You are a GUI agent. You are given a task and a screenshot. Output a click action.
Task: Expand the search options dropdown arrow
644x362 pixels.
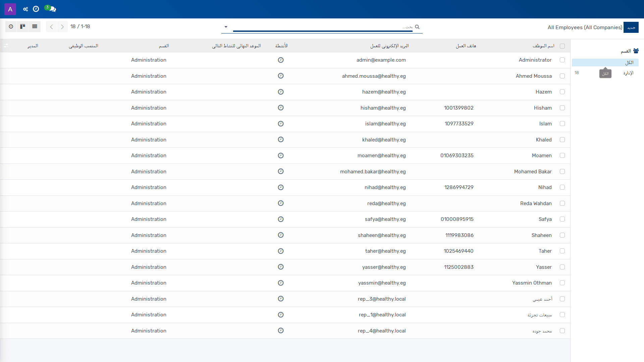[226, 27]
